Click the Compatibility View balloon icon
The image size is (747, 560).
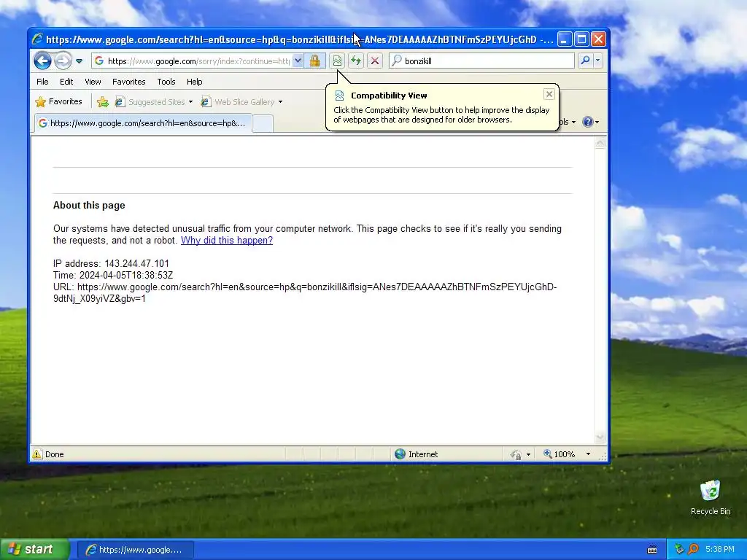[x=339, y=96]
